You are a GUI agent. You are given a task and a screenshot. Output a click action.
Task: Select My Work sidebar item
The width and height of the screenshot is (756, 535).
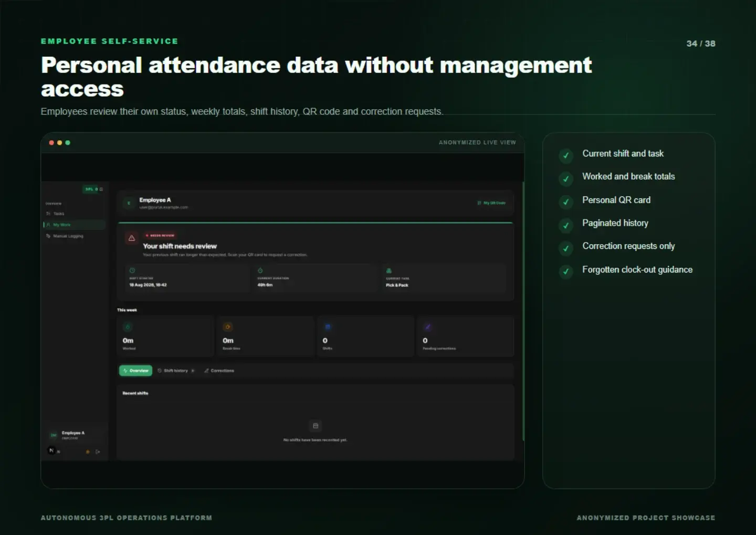[x=74, y=225]
